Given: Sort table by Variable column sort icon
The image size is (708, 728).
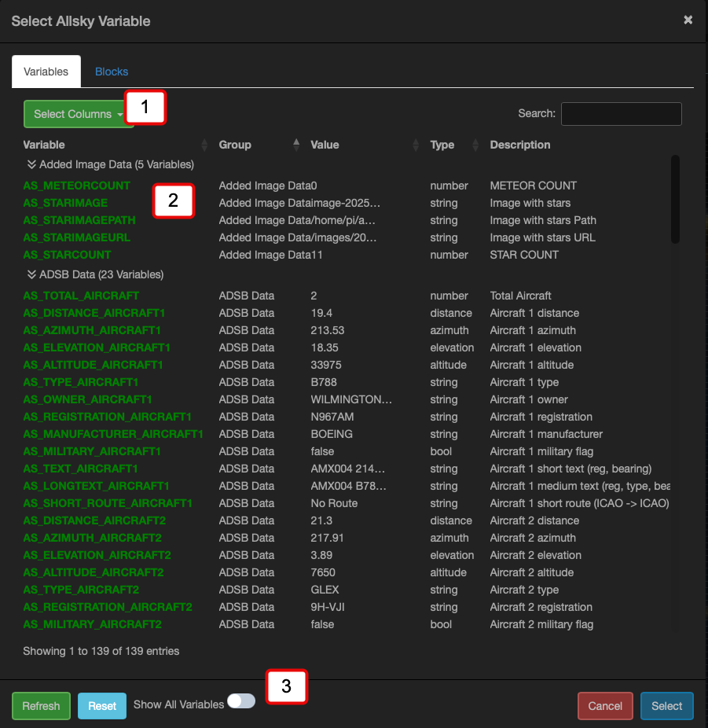Looking at the screenshot, I should click(204, 145).
